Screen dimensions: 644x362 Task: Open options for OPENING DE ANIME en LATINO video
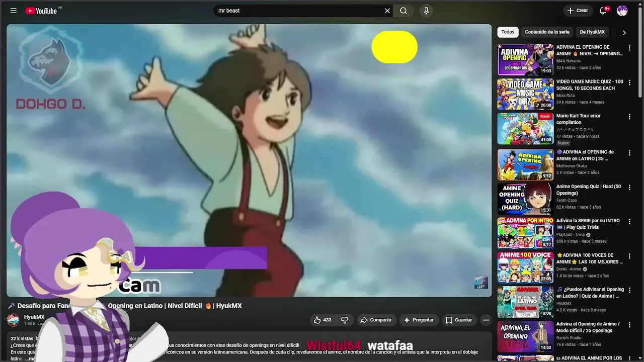pos(629,153)
